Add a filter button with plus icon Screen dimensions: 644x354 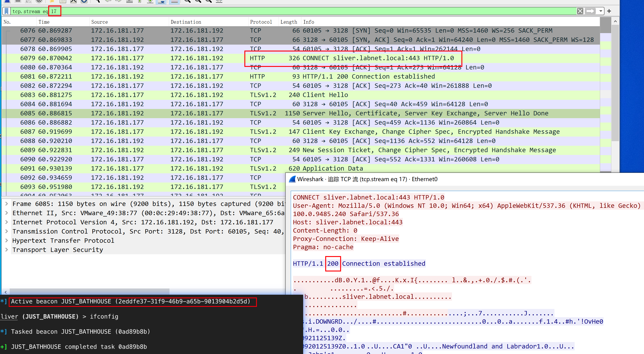tap(609, 11)
